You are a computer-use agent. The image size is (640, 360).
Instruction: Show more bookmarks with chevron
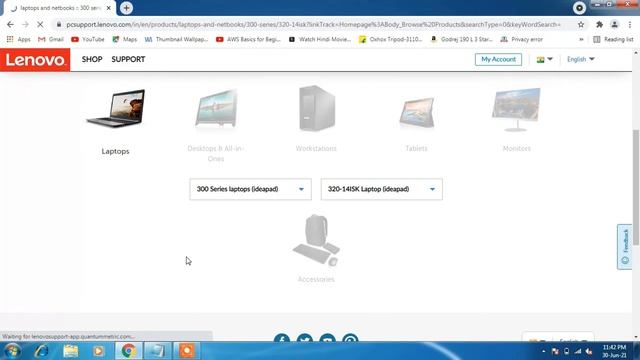581,40
